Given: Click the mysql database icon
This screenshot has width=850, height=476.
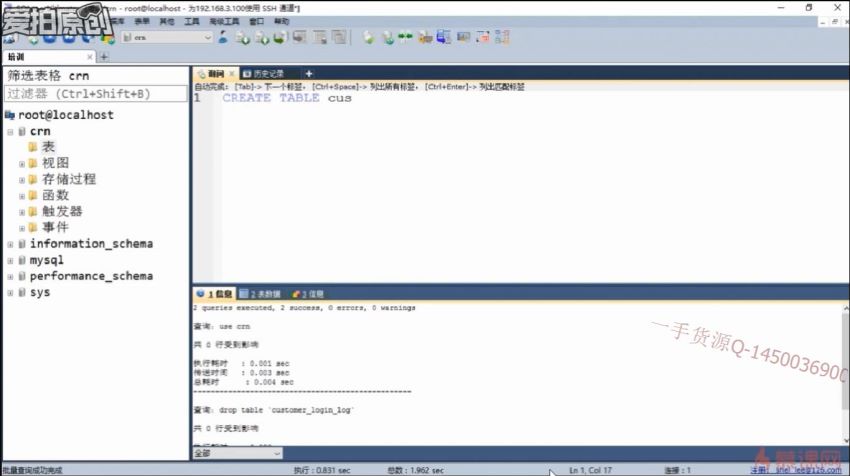Looking at the screenshot, I should click(x=21, y=260).
